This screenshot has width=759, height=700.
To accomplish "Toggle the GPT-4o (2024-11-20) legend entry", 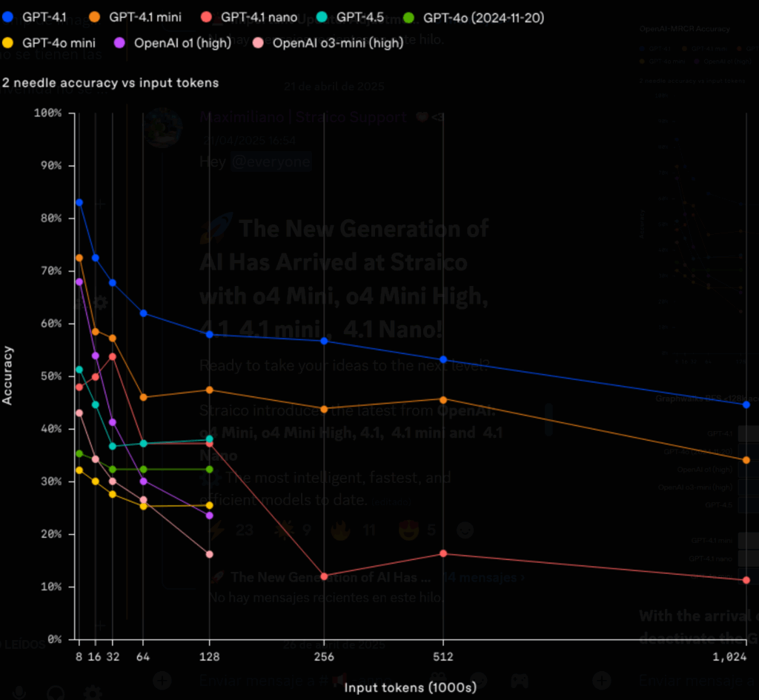I will (x=474, y=18).
